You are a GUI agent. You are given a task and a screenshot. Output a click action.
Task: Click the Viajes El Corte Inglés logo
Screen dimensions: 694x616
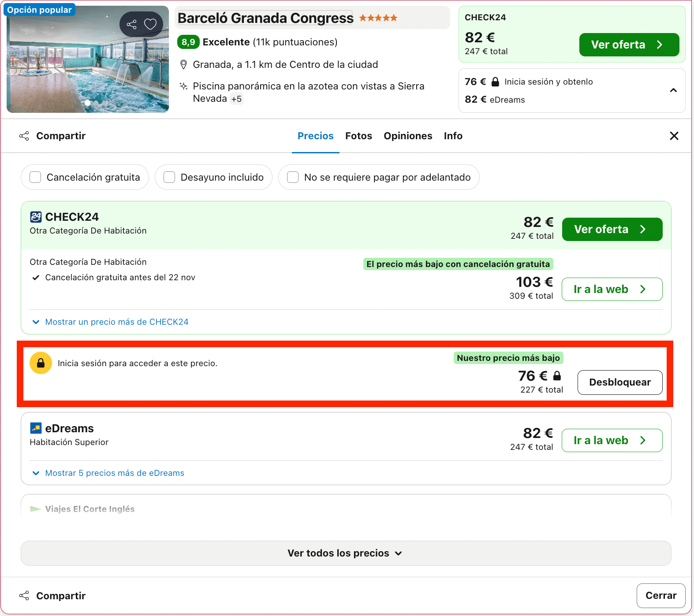[36, 509]
